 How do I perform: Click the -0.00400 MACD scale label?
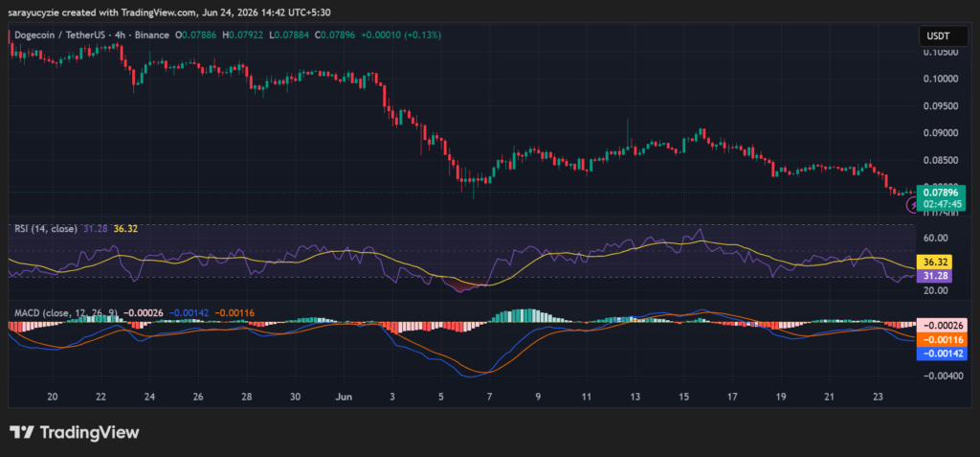tap(944, 376)
